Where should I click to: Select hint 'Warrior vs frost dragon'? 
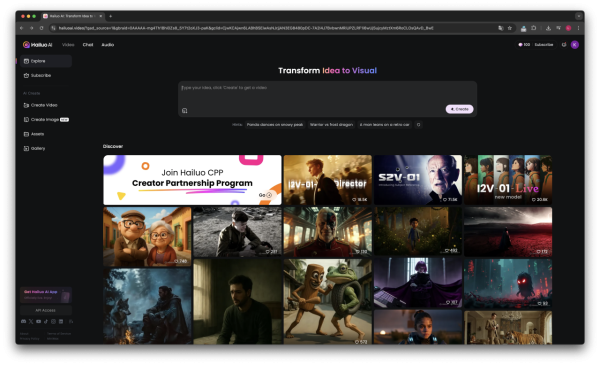point(331,125)
